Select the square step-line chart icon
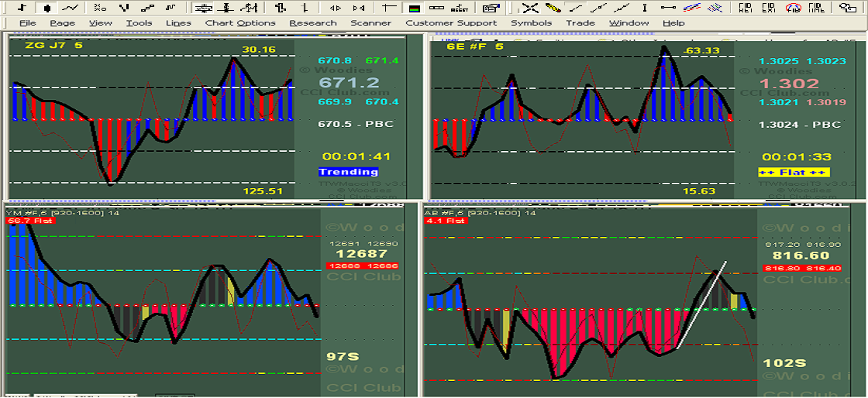This screenshot has width=868, height=398. (170, 8)
